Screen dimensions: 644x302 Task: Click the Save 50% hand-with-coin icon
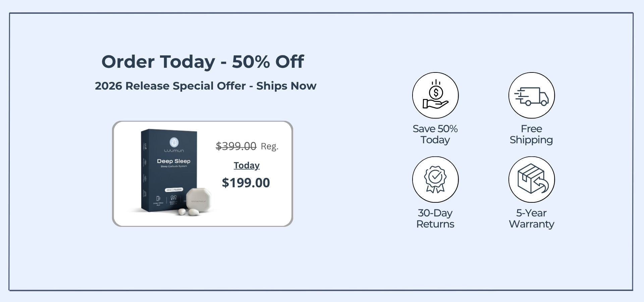coord(435,95)
